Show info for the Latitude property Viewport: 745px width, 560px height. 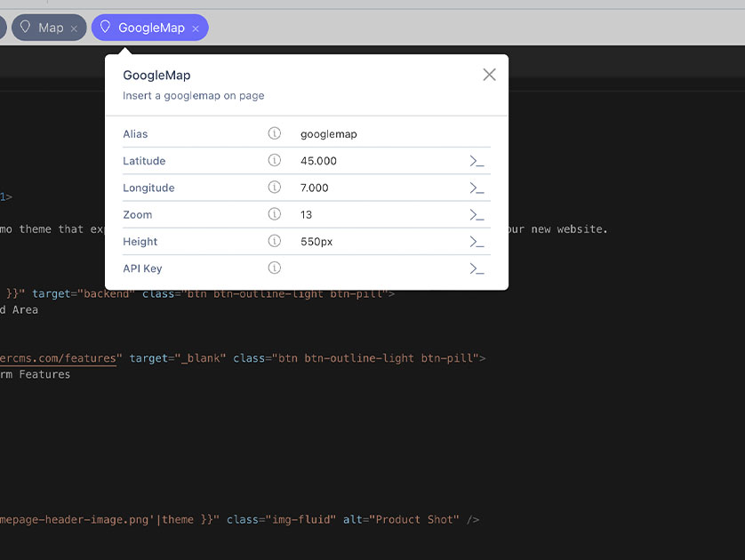pyautogui.click(x=274, y=161)
